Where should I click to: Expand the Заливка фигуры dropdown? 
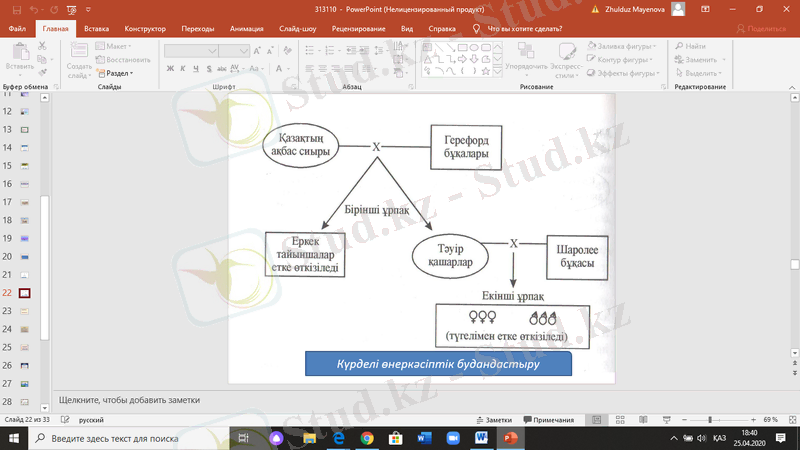pyautogui.click(x=621, y=46)
